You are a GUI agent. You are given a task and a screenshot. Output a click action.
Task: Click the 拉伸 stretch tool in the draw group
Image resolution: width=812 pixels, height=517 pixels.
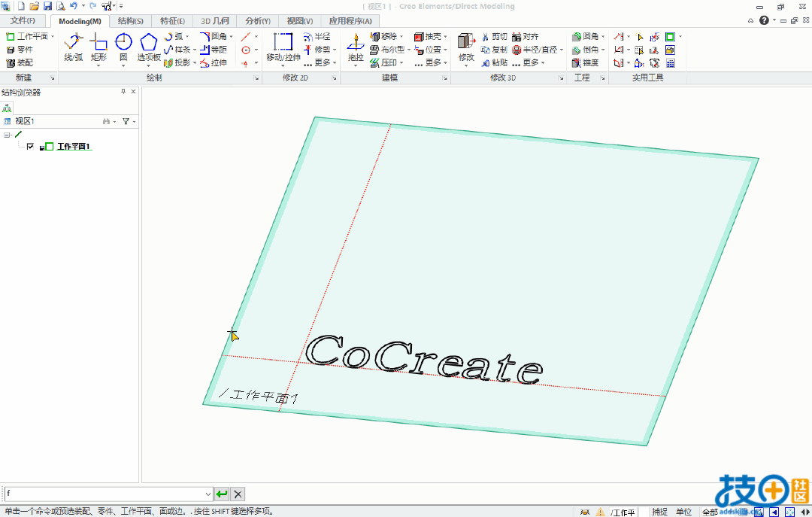tap(214, 62)
